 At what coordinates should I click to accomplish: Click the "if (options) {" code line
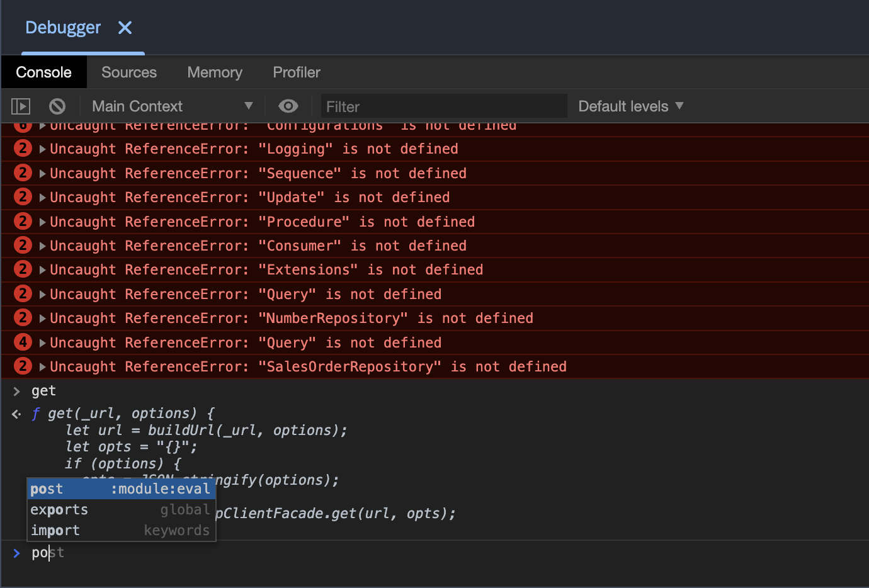(123, 464)
